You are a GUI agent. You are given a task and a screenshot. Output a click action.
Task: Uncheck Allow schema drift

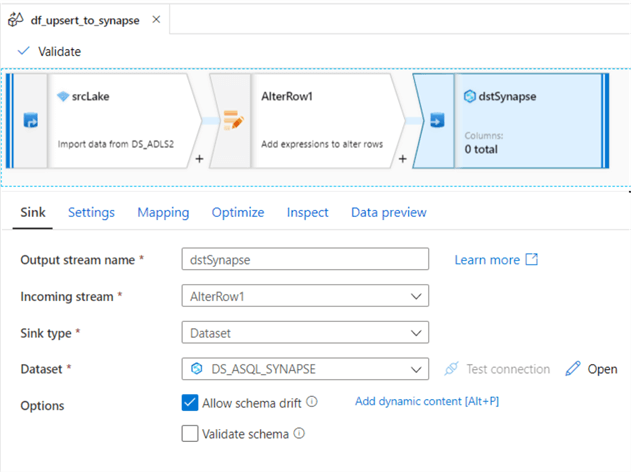[190, 403]
